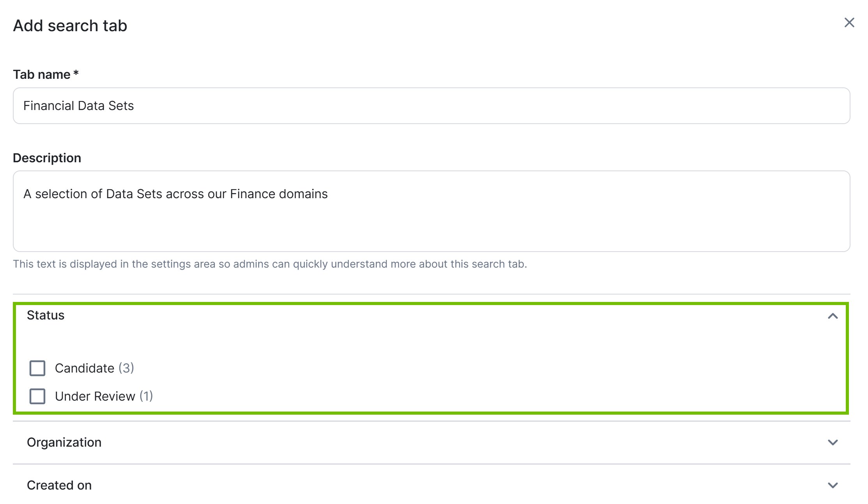Screen dimensions: 868x504
Task: Open the Created on filter section
Action: 59,485
